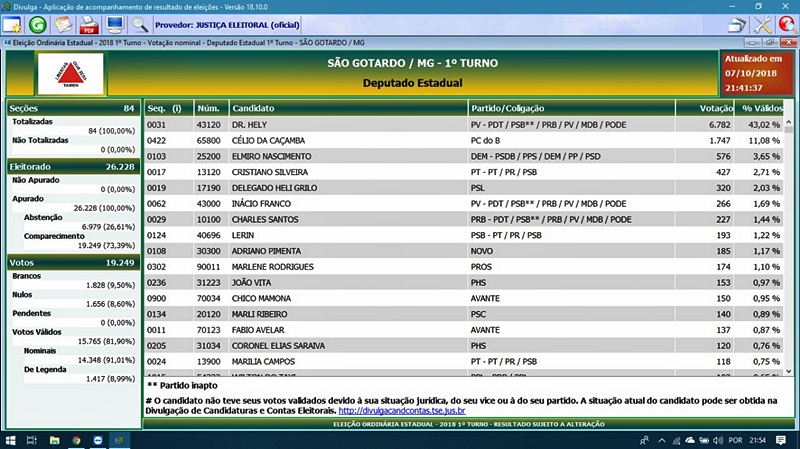The height and width of the screenshot is (449, 800).
Task: Open Google Chrome from the taskbar
Action: click(77, 440)
